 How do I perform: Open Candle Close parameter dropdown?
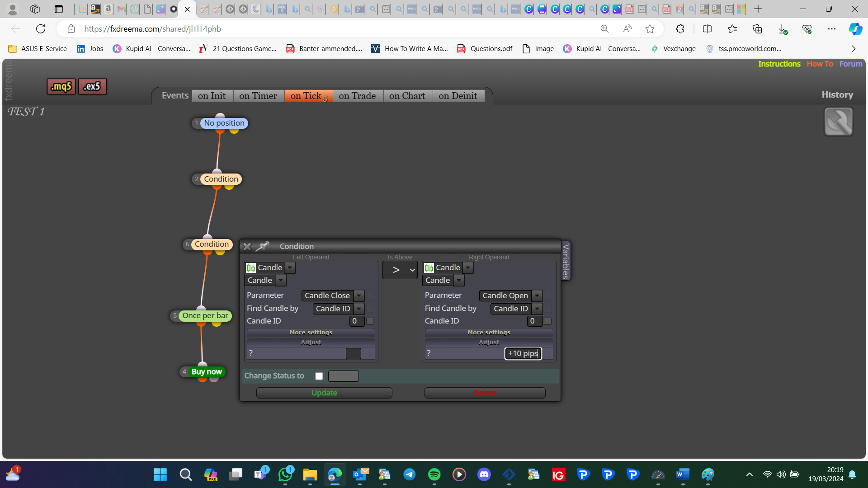coord(359,296)
